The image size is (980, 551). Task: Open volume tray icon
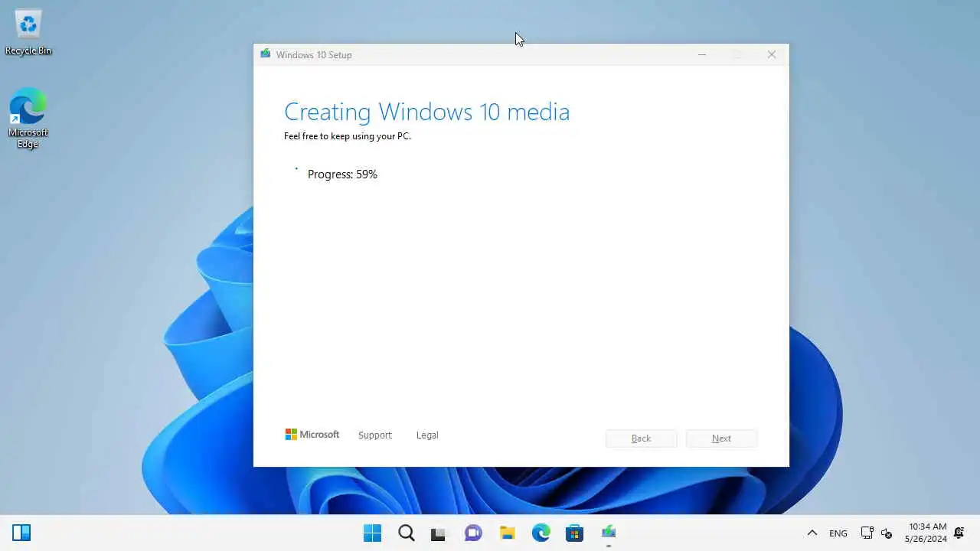[887, 533]
